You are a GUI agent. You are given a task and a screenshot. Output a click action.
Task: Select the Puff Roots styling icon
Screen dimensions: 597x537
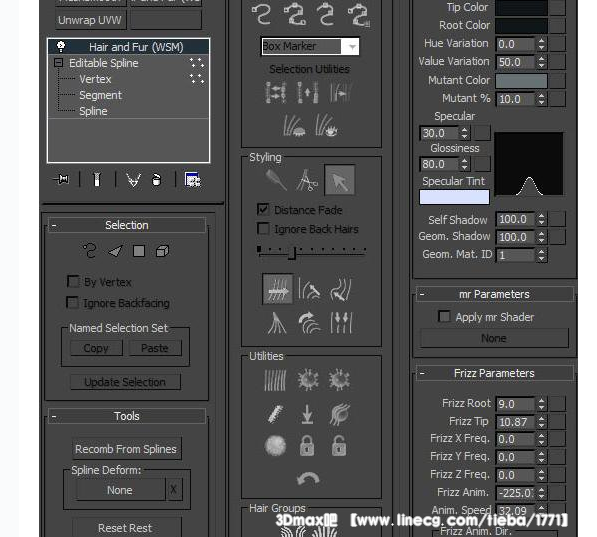(340, 289)
